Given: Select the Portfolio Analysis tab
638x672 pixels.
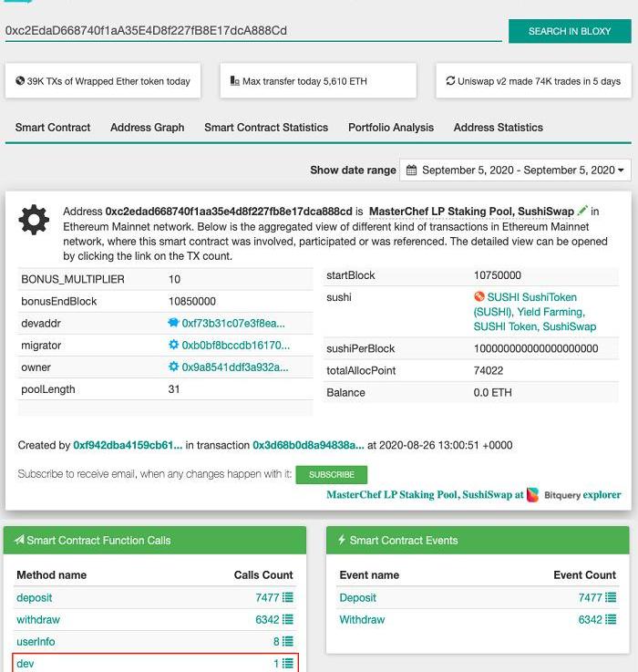Looking at the screenshot, I should coord(391,128).
